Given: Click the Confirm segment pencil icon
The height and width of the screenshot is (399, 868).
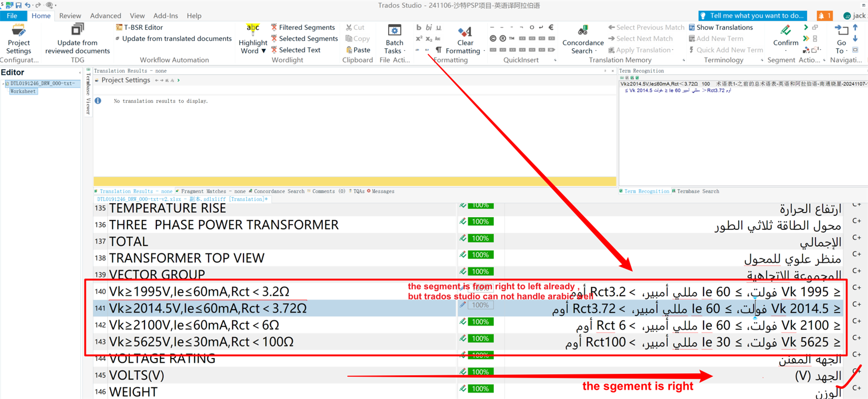Looking at the screenshot, I should [786, 30].
